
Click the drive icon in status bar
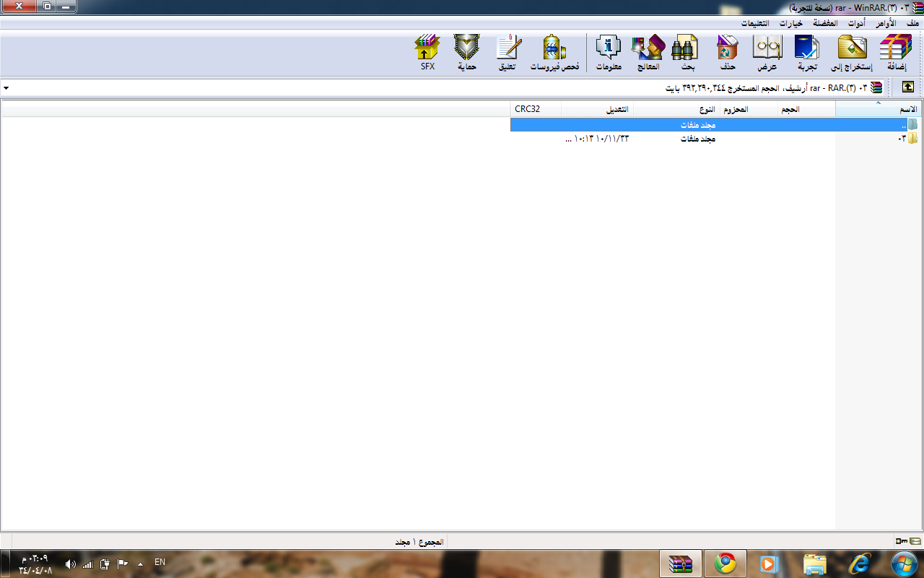[915, 541]
